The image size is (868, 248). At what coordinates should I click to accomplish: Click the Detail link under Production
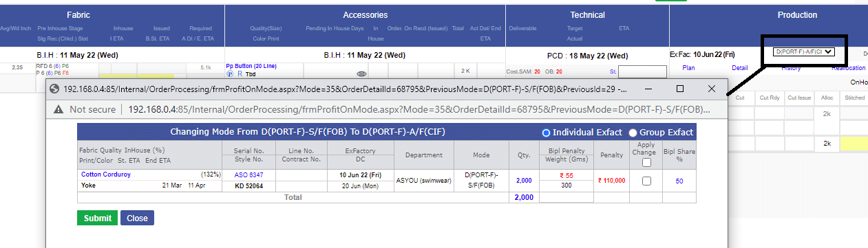click(x=740, y=68)
